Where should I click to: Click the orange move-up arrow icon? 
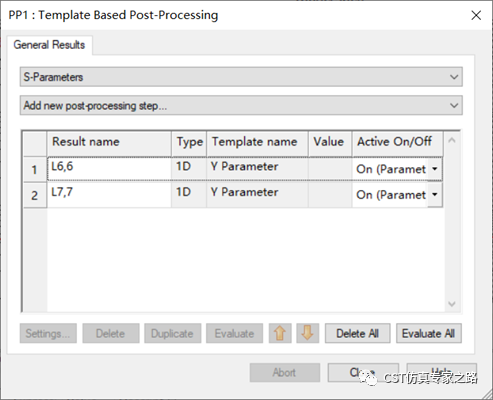click(x=280, y=333)
